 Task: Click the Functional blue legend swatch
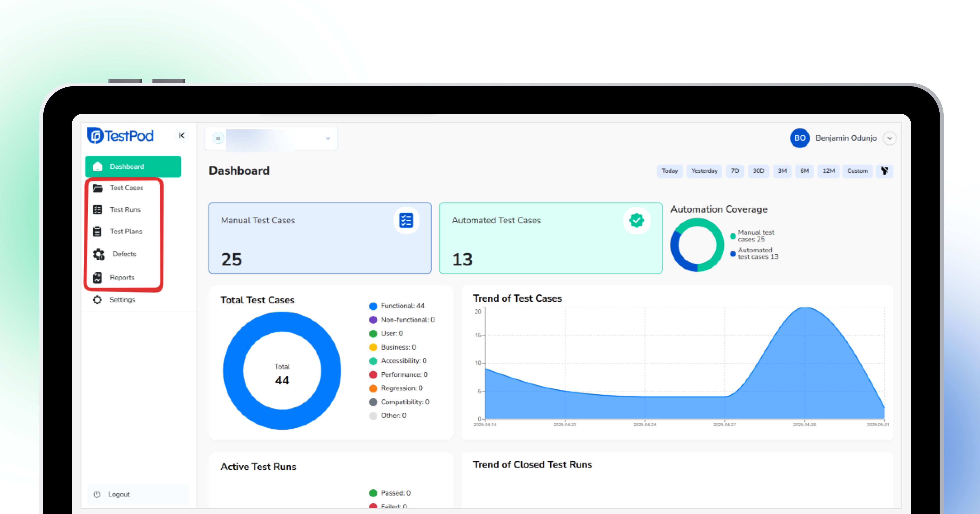[373, 306]
